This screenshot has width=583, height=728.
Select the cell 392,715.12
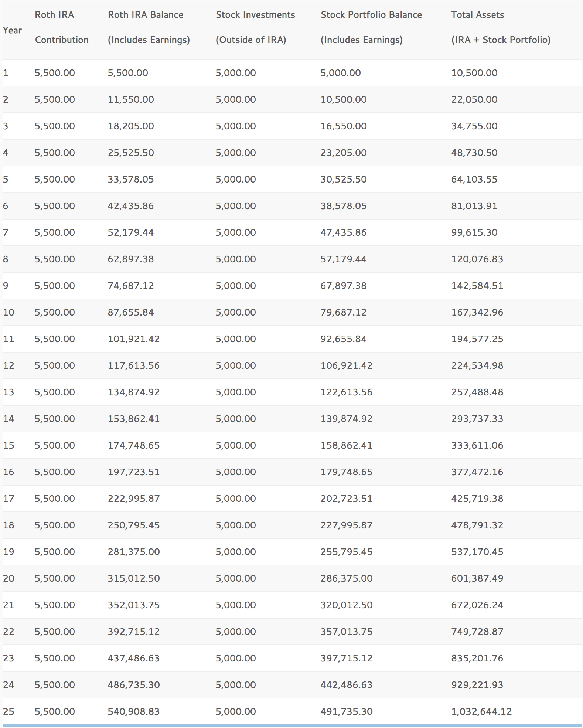pyautogui.click(x=134, y=632)
